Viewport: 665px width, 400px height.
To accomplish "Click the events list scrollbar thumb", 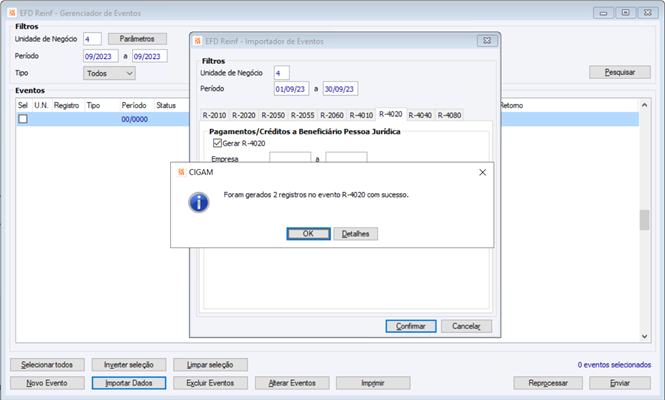I will pos(645,220).
